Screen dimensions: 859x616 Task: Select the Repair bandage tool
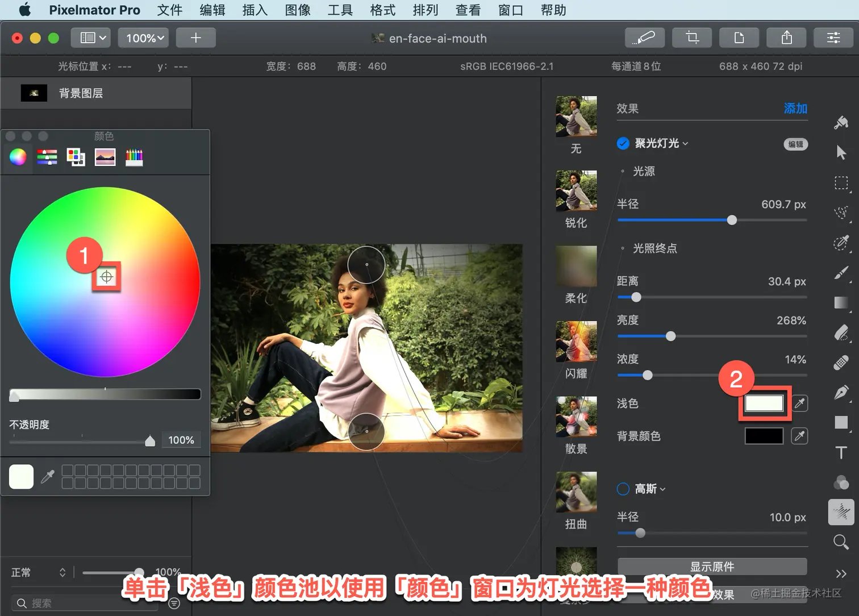coord(841,363)
